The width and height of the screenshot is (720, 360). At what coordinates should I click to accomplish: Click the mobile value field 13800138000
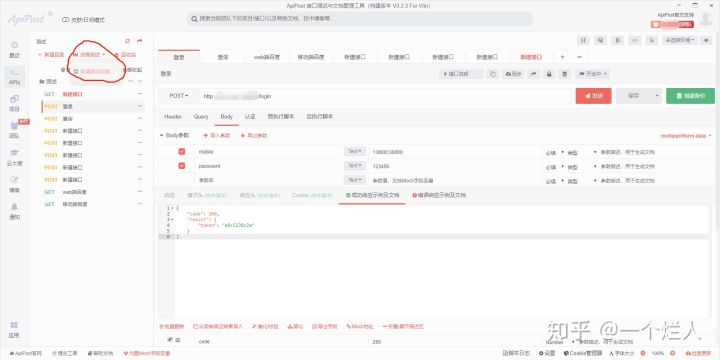455,152
